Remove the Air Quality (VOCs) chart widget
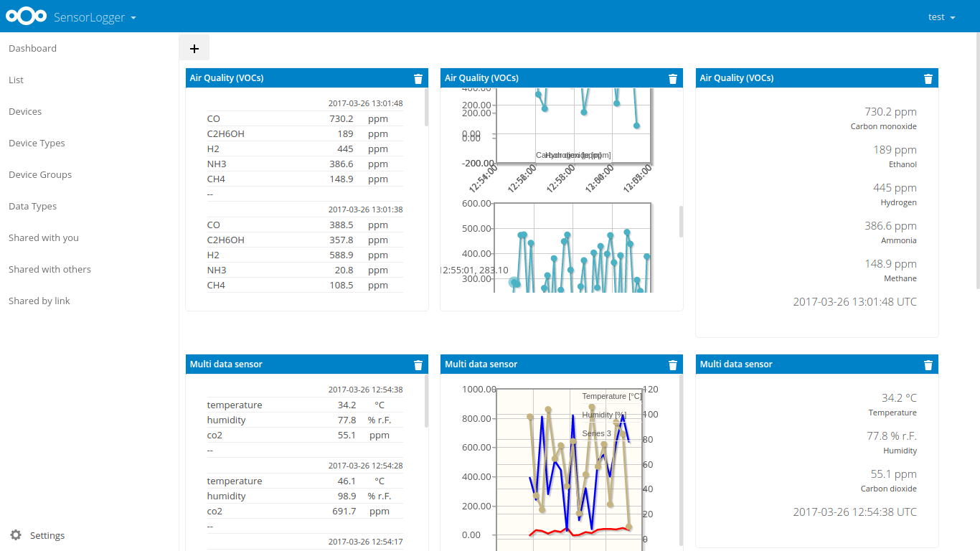This screenshot has width=980, height=551. [672, 78]
